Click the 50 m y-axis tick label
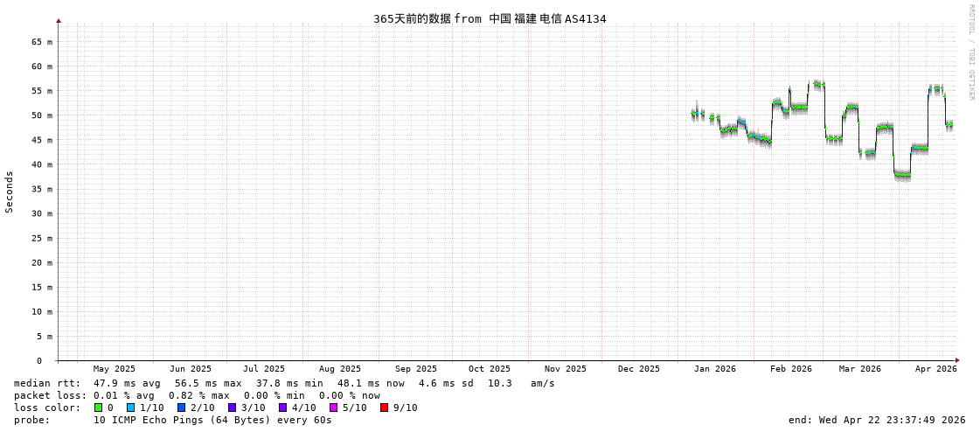980x432 pixels. (43, 115)
